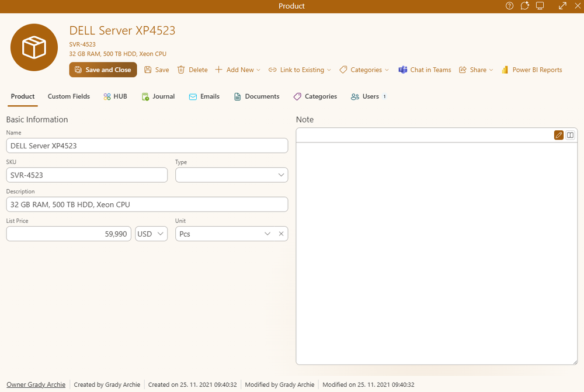Open the Add New dropdown menu
This screenshot has width=584, height=392.
coord(238,70)
